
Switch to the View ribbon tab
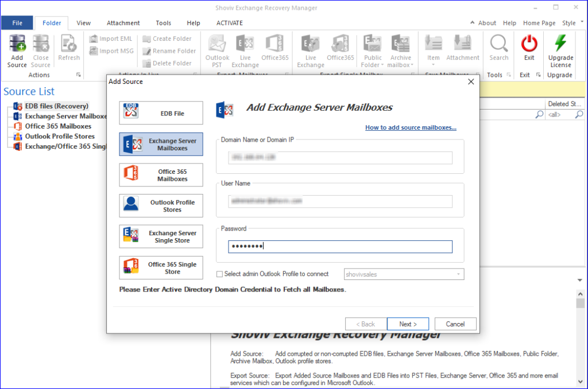point(84,23)
